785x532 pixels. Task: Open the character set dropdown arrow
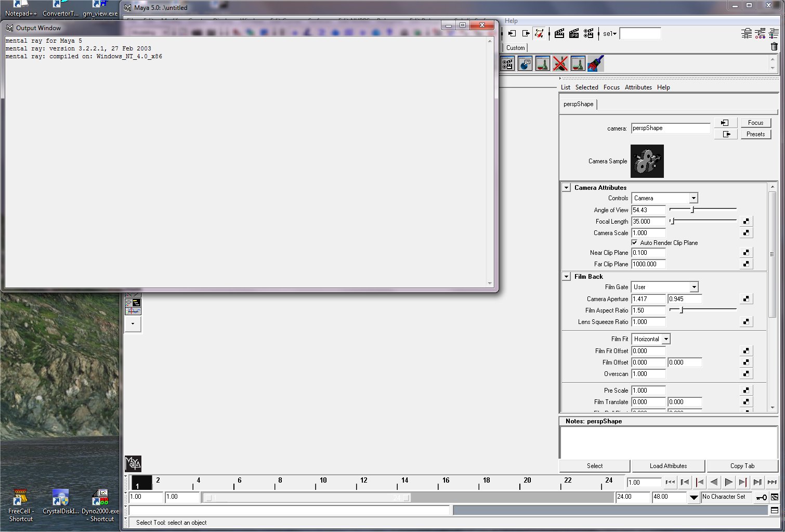tap(694, 497)
